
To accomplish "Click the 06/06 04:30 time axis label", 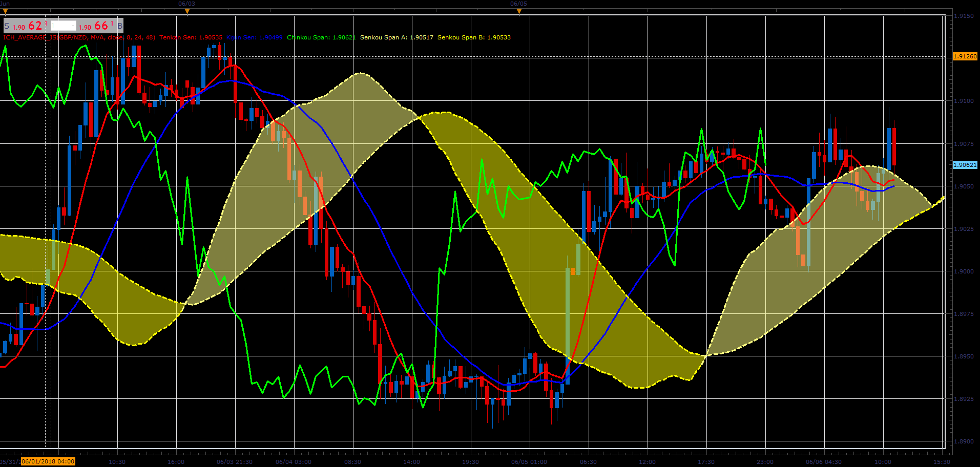I will [824, 462].
